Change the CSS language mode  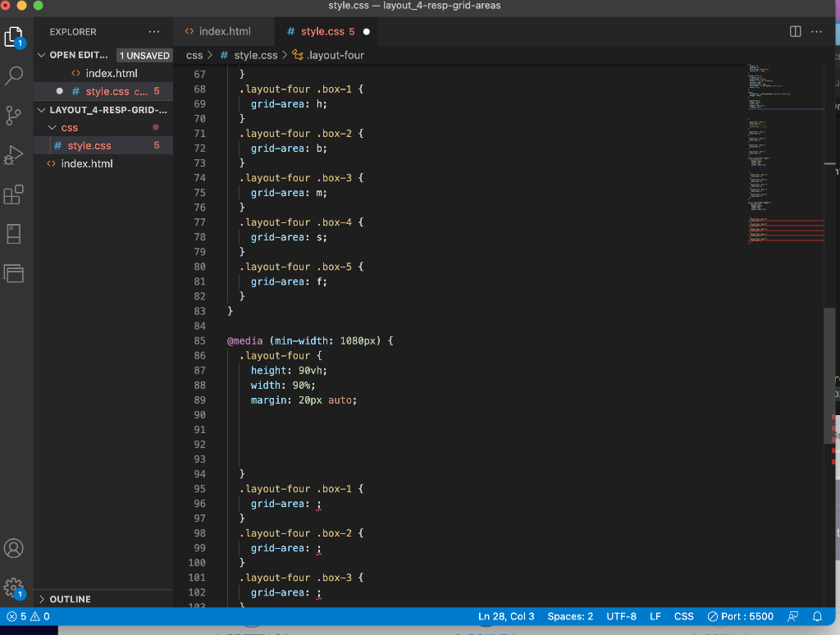coord(683,616)
